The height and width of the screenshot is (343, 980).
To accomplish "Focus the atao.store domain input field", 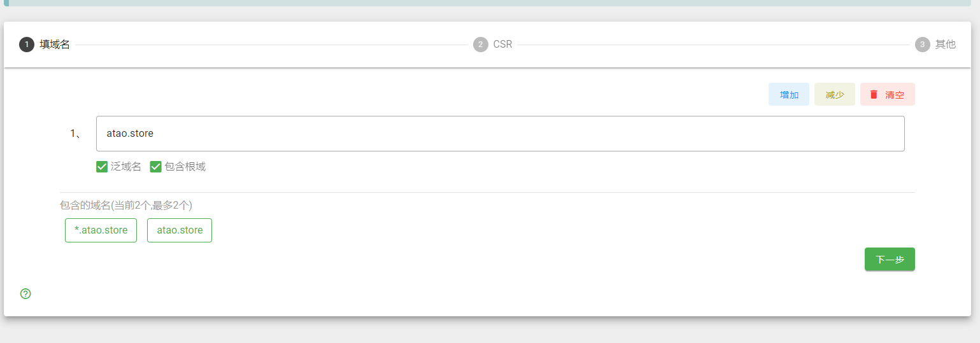I will click(501, 134).
